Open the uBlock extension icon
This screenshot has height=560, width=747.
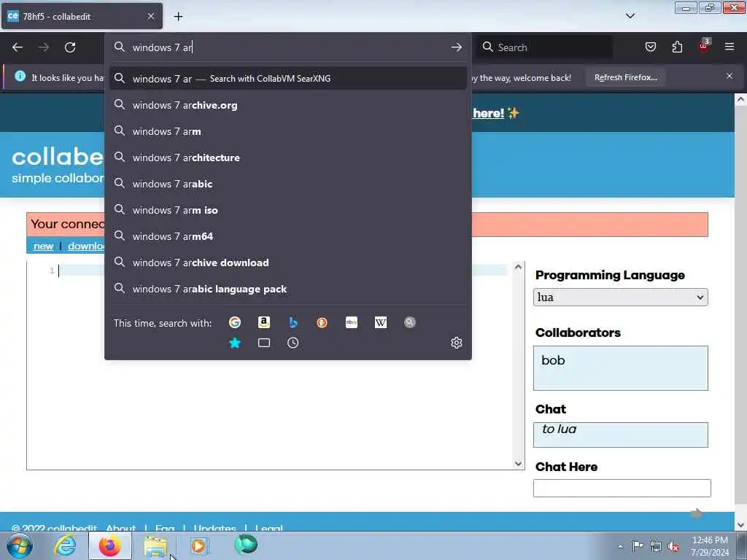704,46
